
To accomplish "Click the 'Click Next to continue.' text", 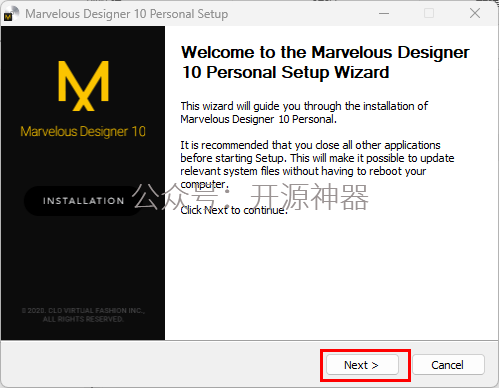I will click(x=234, y=210).
